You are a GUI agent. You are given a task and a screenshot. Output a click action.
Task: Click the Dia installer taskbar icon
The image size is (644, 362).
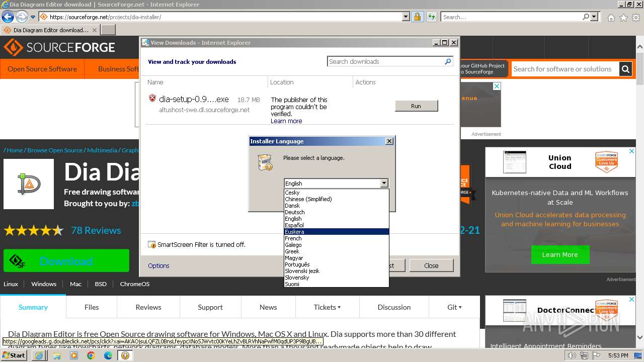tap(125, 355)
